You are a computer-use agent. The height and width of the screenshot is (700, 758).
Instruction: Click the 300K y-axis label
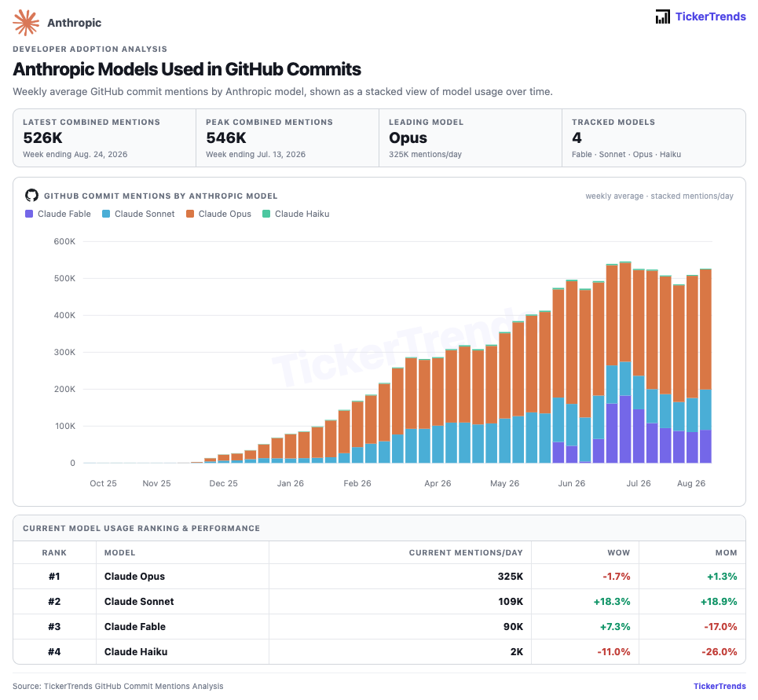[64, 352]
